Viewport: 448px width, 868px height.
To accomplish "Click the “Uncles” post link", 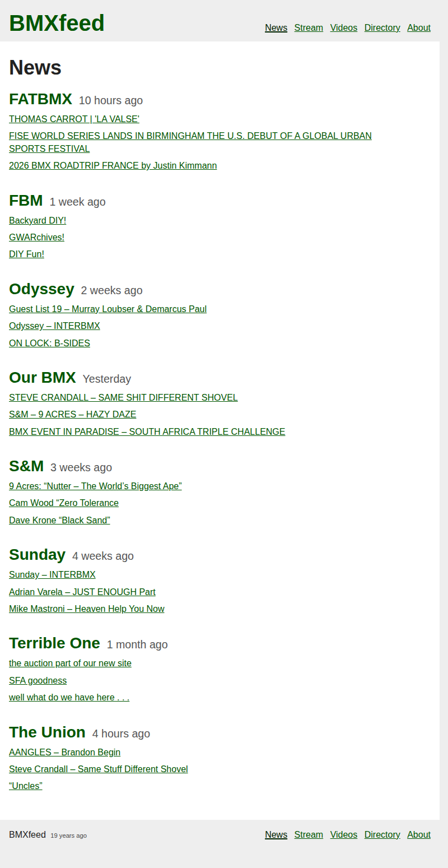I will (x=26, y=786).
